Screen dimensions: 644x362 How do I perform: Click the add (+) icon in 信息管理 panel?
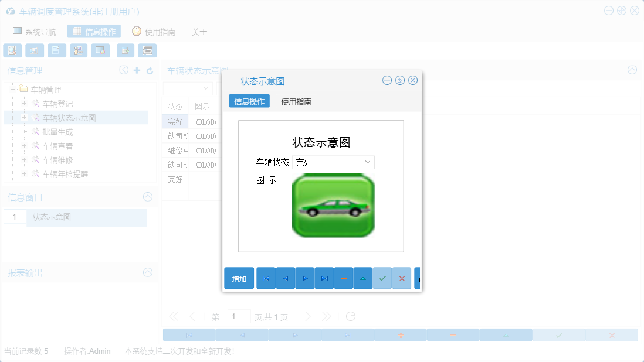click(x=136, y=70)
